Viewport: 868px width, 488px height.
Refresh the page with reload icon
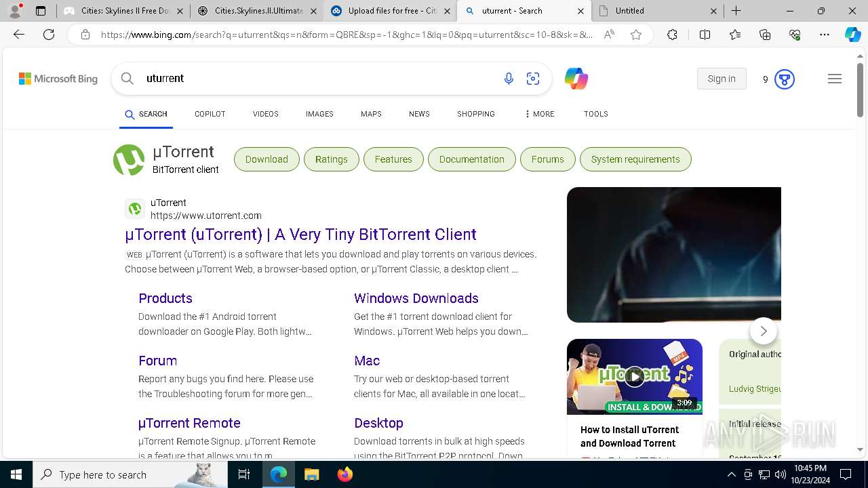(49, 35)
